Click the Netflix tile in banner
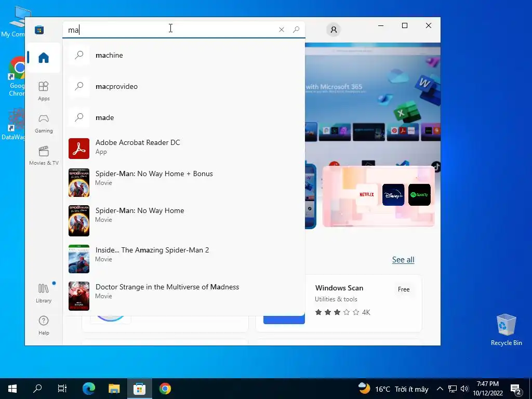Viewport: 532px width, 399px height. pos(366,195)
